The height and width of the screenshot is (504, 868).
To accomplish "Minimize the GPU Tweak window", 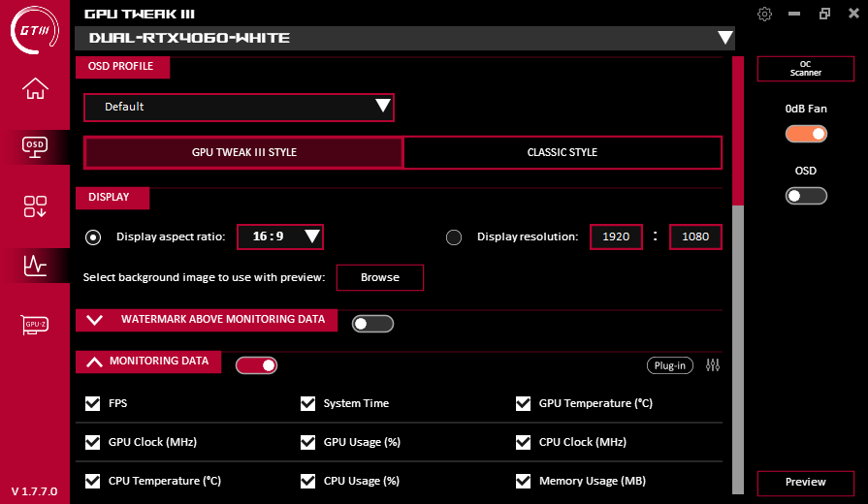I will (794, 14).
